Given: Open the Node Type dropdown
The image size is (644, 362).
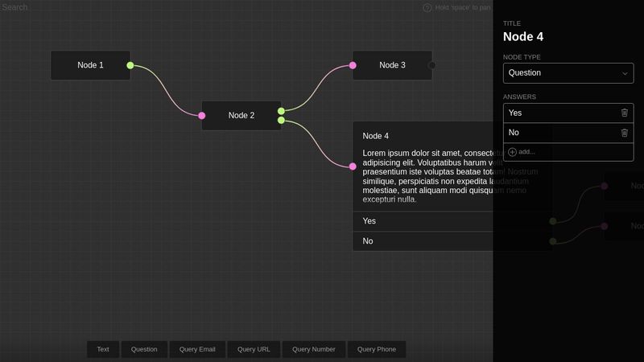Looking at the screenshot, I should tap(568, 73).
